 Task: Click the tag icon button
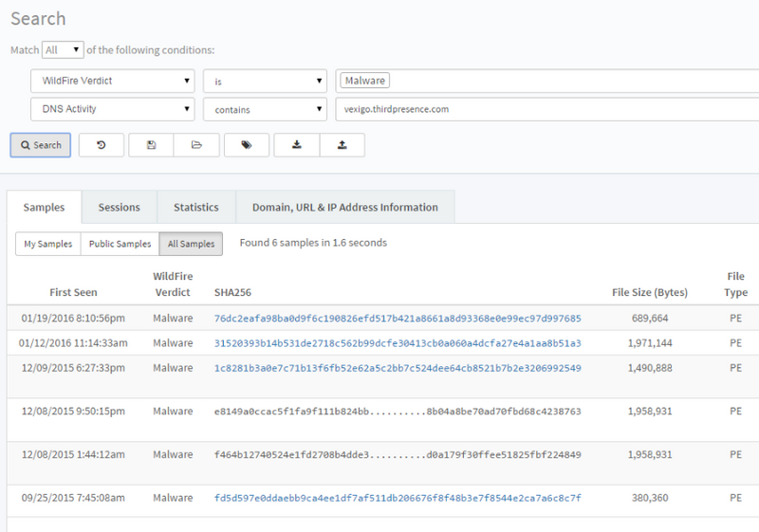click(248, 145)
